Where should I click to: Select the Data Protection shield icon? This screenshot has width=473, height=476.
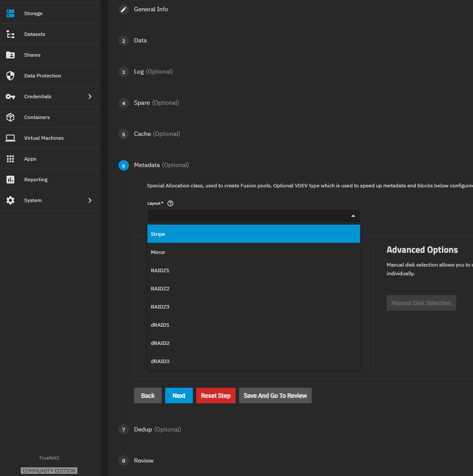click(x=10, y=76)
